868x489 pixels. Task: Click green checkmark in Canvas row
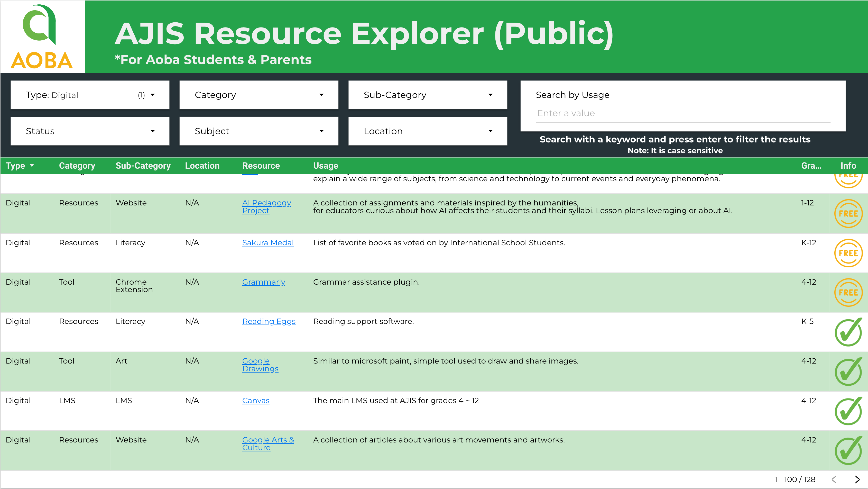(848, 411)
